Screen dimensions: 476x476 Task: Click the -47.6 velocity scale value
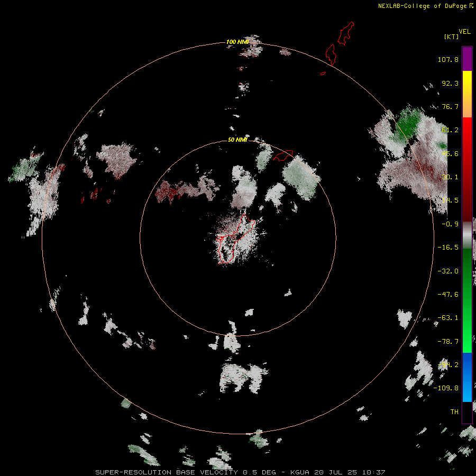tap(448, 295)
